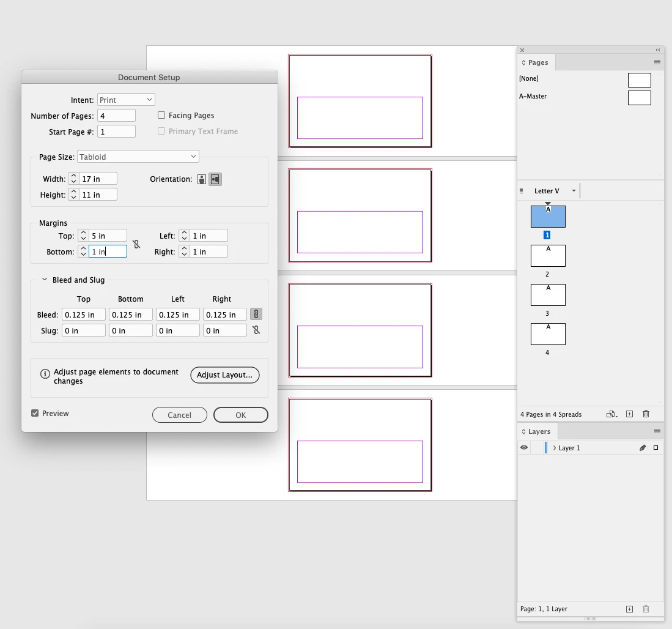Hide Layer 1 with the eye icon
This screenshot has width=672, height=629.
523,447
